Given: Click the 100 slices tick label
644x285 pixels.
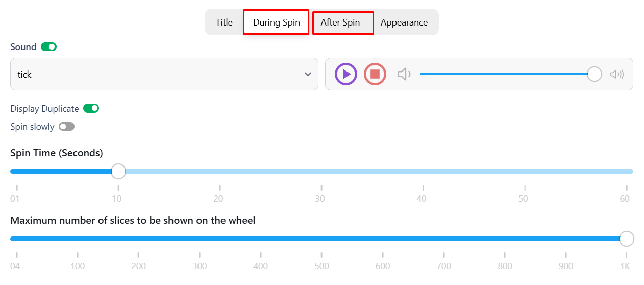Looking at the screenshot, I should [x=78, y=266].
